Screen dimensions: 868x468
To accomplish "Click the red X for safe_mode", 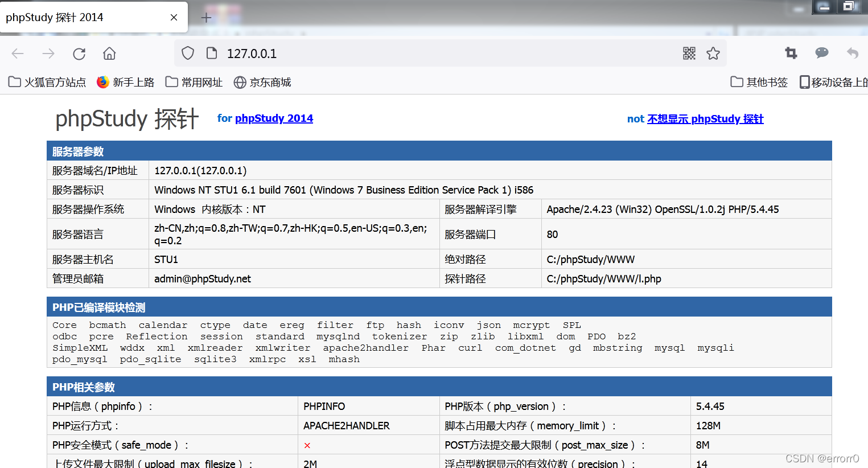I will pos(307,445).
